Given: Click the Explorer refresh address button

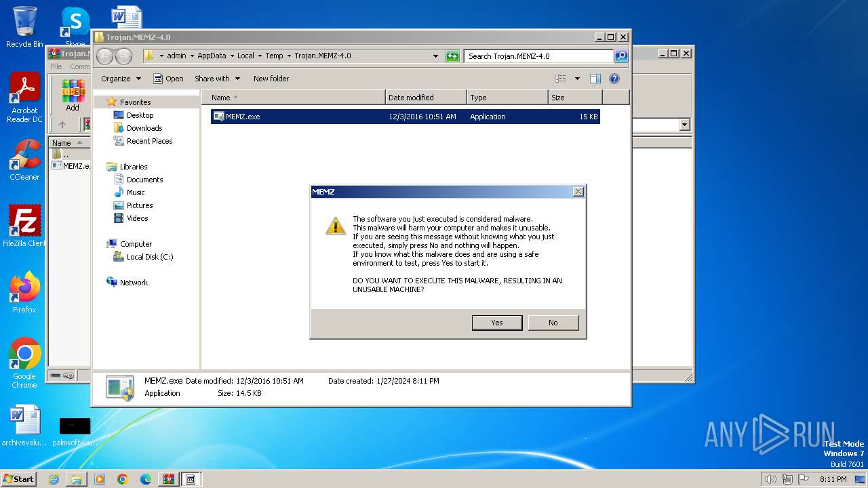Looking at the screenshot, I should pos(452,56).
